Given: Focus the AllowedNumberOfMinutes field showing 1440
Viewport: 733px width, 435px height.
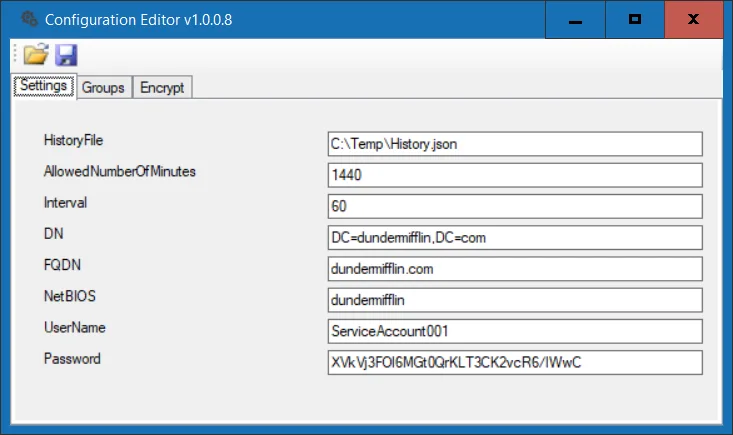Looking at the screenshot, I should pyautogui.click(x=515, y=175).
